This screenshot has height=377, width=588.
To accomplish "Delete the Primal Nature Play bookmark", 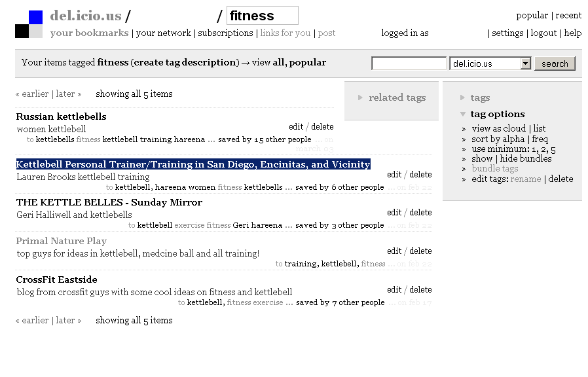I will 420,251.
